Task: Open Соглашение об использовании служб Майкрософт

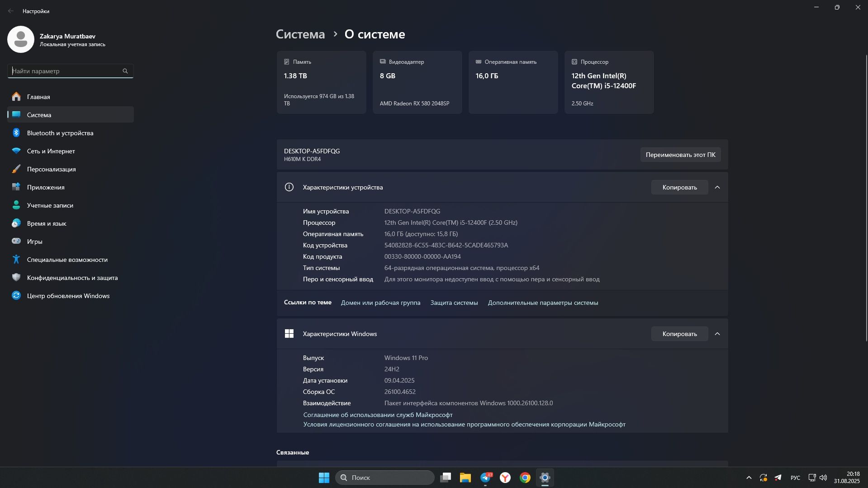Action: pyautogui.click(x=378, y=415)
